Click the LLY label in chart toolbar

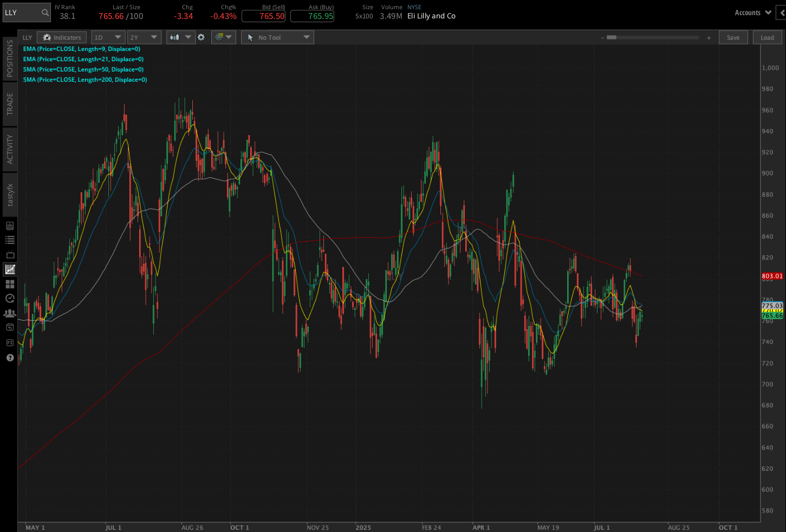pos(28,37)
